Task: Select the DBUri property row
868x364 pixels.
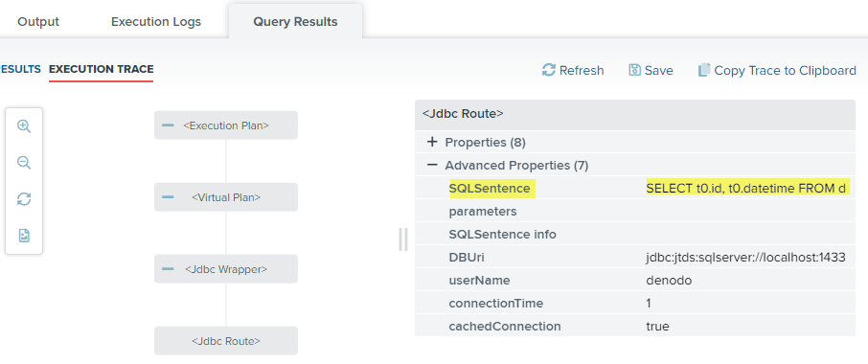Action: point(635,258)
